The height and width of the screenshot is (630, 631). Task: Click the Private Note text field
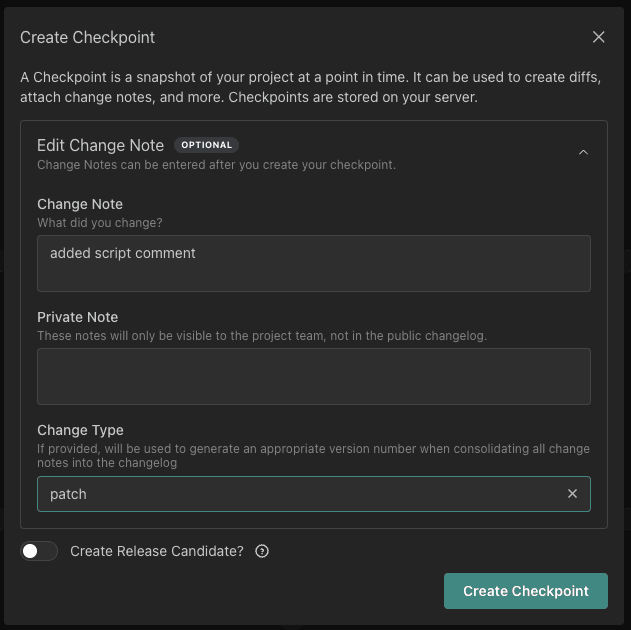click(x=313, y=376)
